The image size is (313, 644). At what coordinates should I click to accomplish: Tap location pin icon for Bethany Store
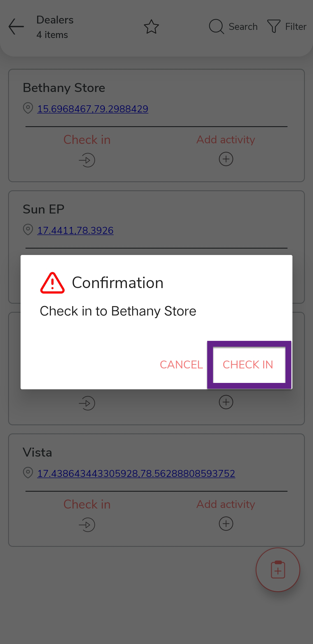[x=28, y=108]
